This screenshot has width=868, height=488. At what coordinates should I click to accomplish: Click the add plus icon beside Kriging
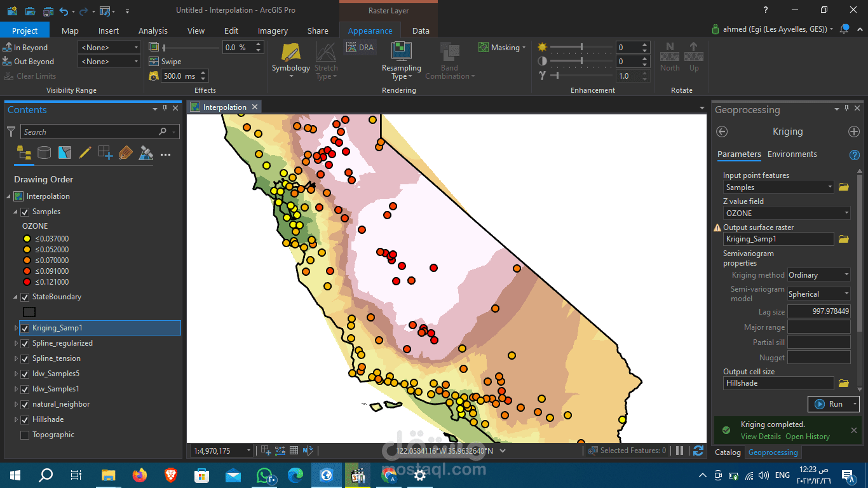[x=854, y=132]
